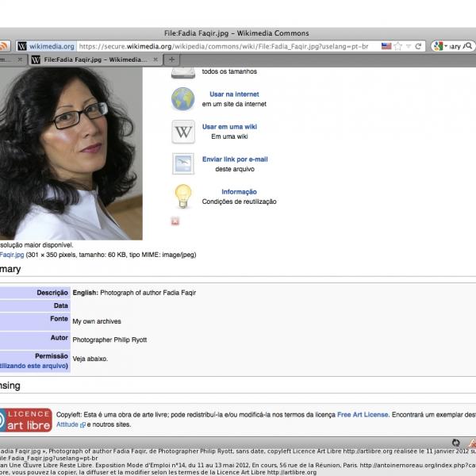Open a new tab with the plus button

point(171,59)
